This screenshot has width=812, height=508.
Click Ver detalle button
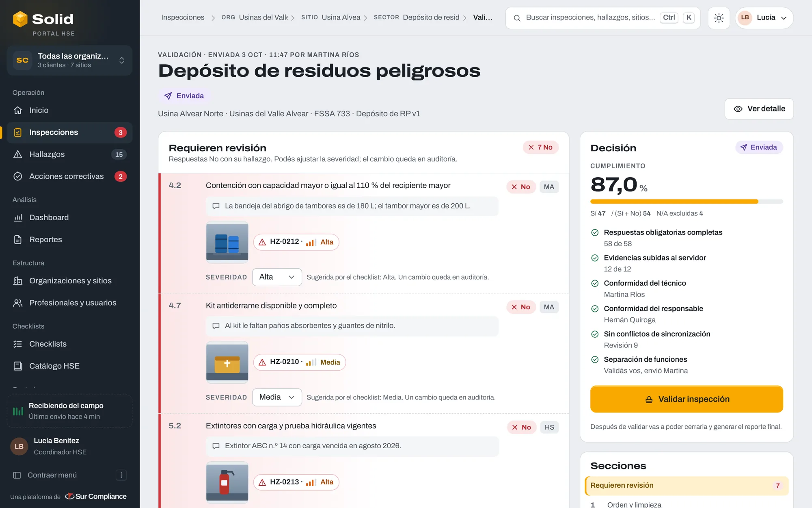[x=759, y=109]
